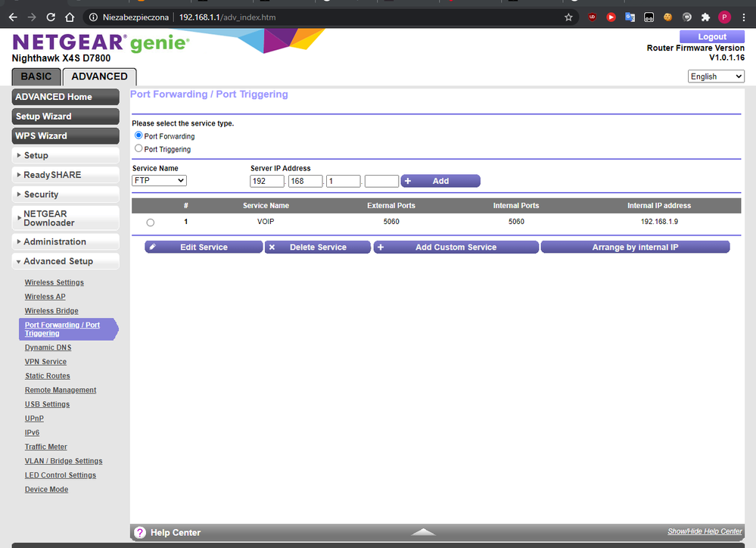756x548 pixels.
Task: Select the VOIP service row radio button
Action: [150, 223]
